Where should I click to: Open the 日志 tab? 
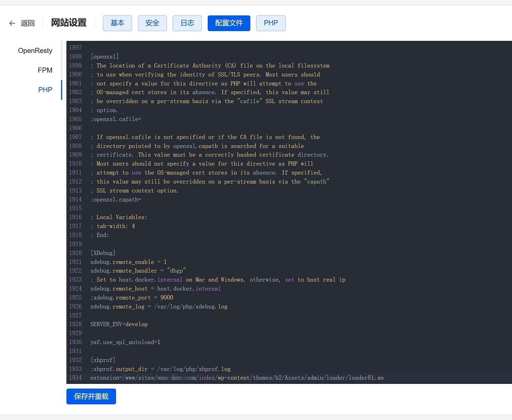[187, 23]
